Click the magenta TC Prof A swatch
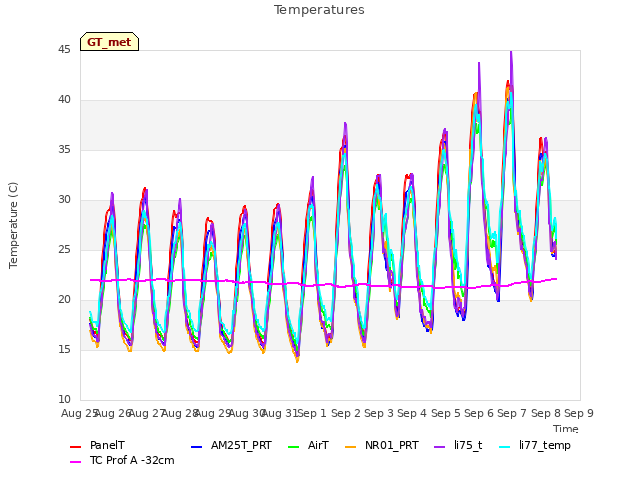 76,462
